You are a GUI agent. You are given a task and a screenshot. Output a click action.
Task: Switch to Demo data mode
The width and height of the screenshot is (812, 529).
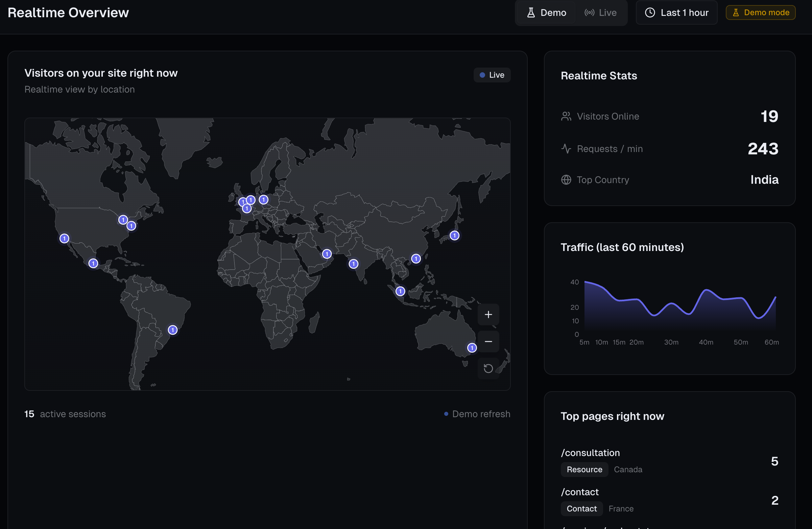tap(546, 12)
